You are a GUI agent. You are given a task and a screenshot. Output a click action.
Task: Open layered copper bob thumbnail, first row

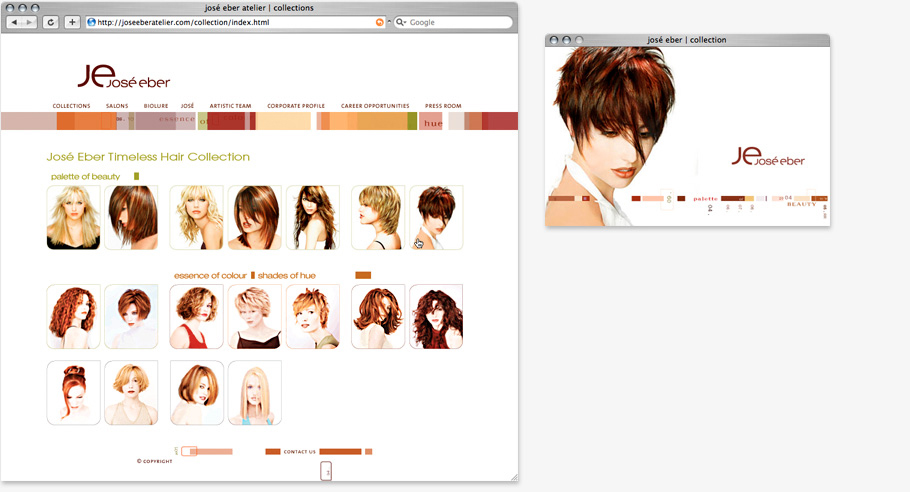(255, 218)
